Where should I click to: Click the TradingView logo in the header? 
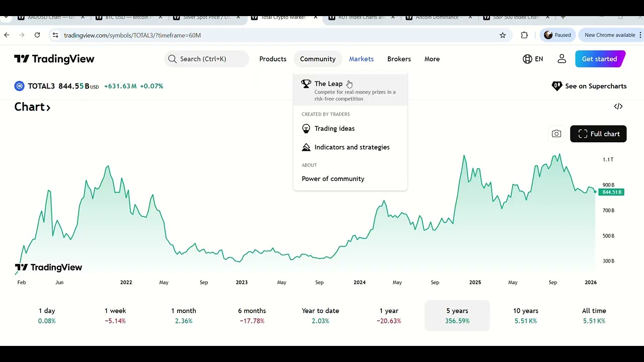point(54,59)
